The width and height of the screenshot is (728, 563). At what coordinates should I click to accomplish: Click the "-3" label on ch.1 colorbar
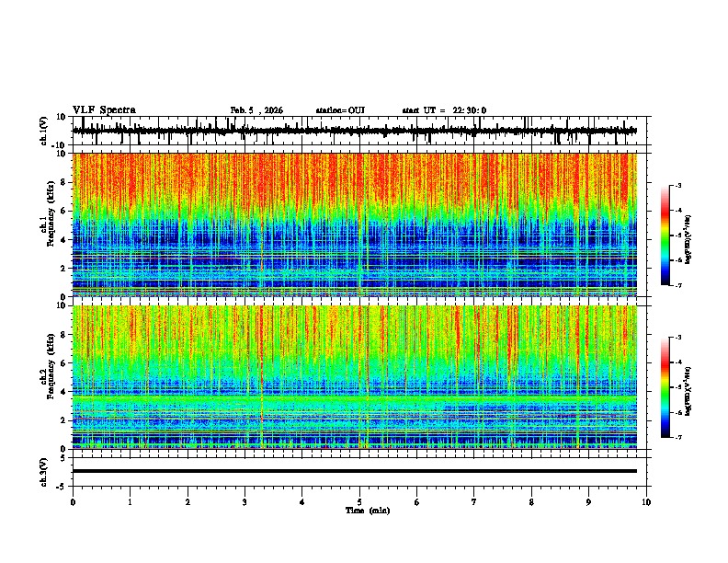(x=677, y=185)
